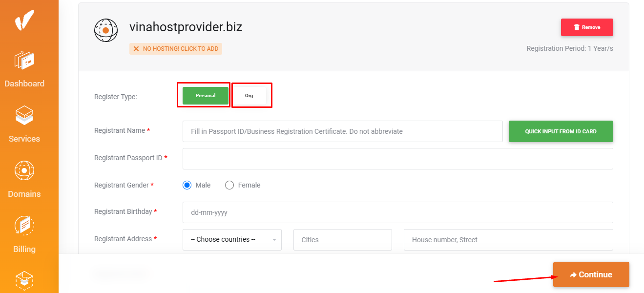Click the House number, Street field
The image size is (644, 293).
click(x=508, y=240)
